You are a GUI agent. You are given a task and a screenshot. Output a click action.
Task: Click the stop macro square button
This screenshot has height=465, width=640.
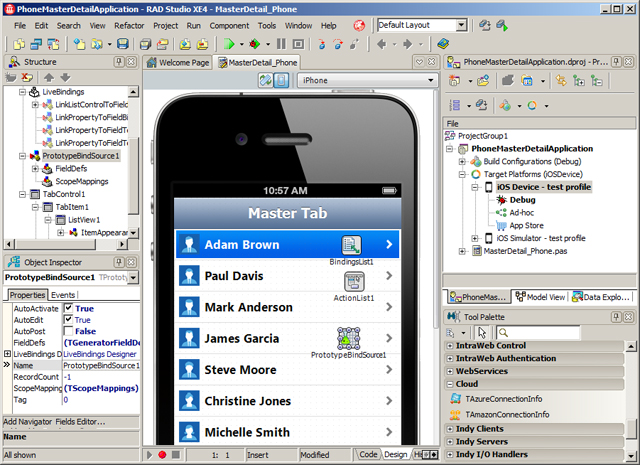[x=176, y=454]
